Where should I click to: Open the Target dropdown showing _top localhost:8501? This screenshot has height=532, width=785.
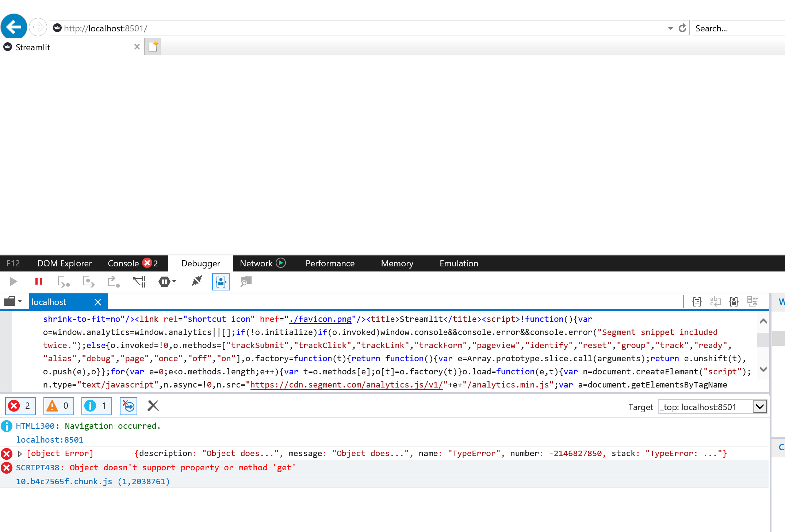[x=759, y=406]
